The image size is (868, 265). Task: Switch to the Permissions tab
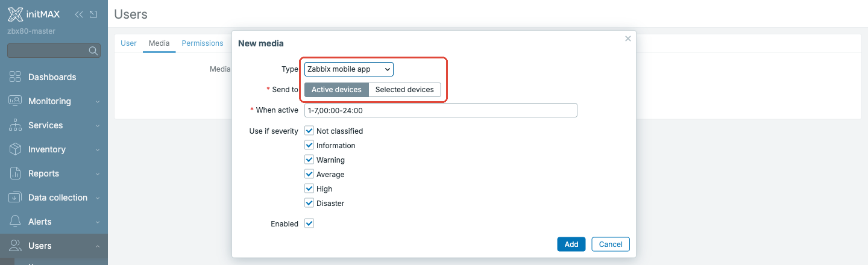tap(203, 43)
